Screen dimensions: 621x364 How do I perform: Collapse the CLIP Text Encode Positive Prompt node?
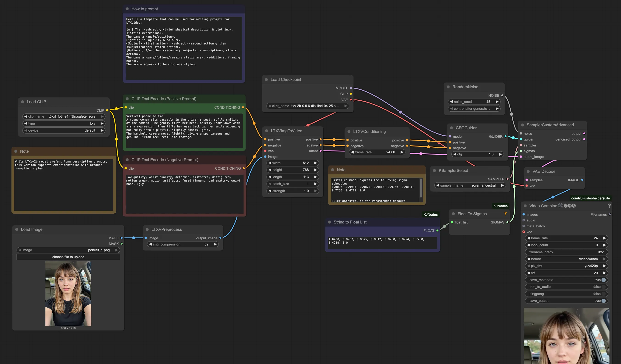[x=127, y=99]
